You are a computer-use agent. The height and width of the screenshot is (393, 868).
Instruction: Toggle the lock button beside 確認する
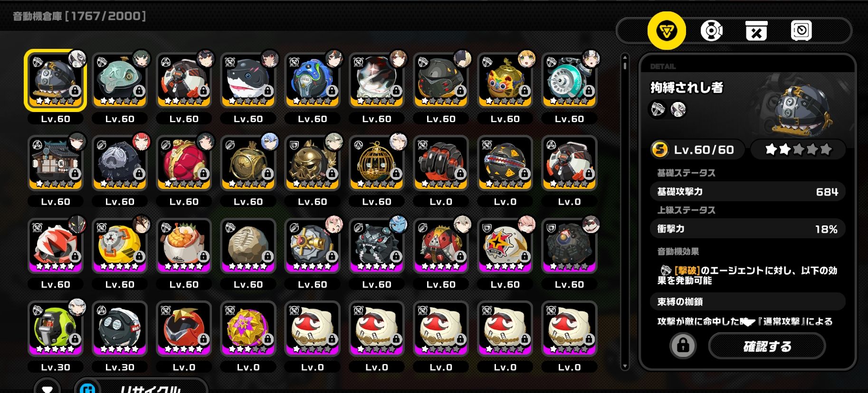click(683, 346)
